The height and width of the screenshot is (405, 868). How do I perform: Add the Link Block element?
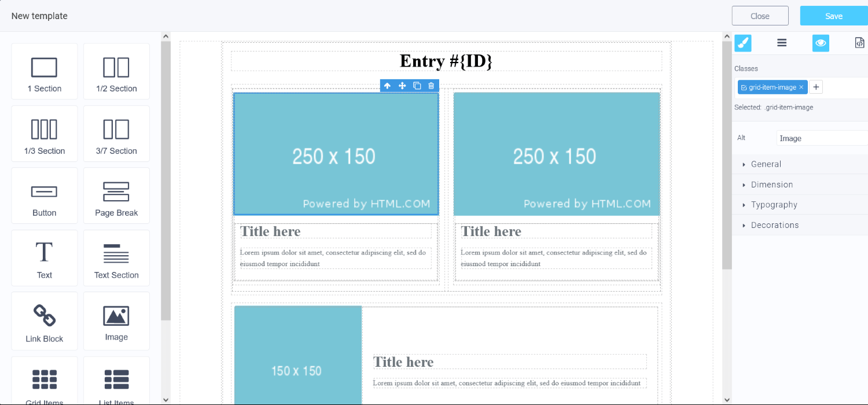click(45, 321)
